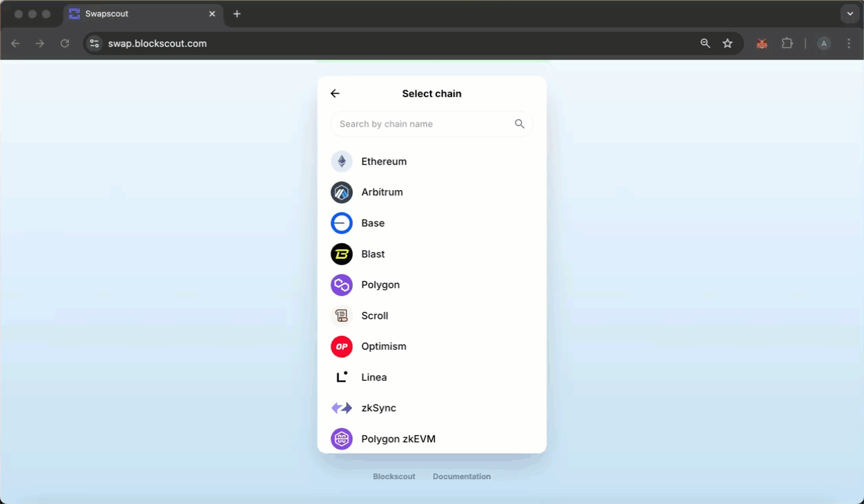
Task: Click the Polygon zkEVM chain logo
Action: (342, 439)
